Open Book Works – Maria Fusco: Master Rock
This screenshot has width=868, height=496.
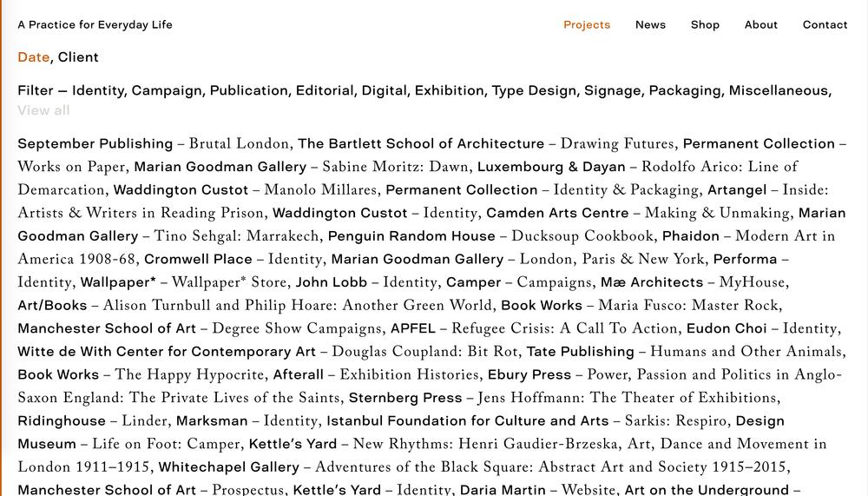coord(640,306)
